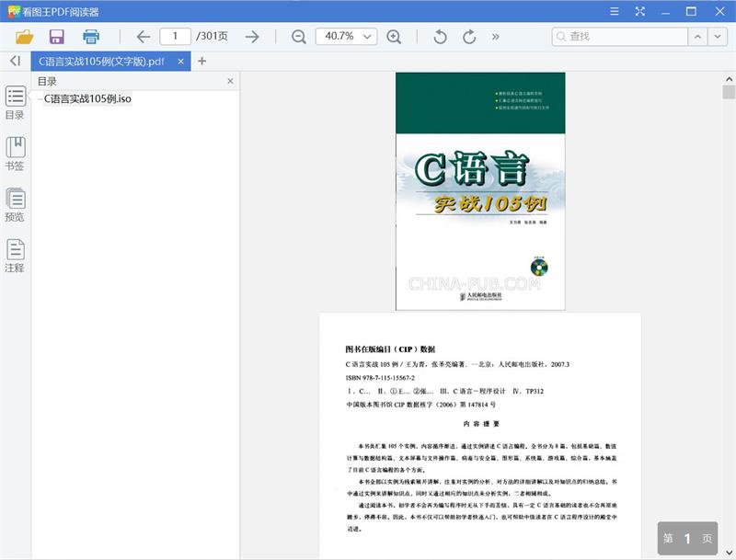
Task: Open the 书签 bookmarks sidebar
Action: pyautogui.click(x=15, y=154)
